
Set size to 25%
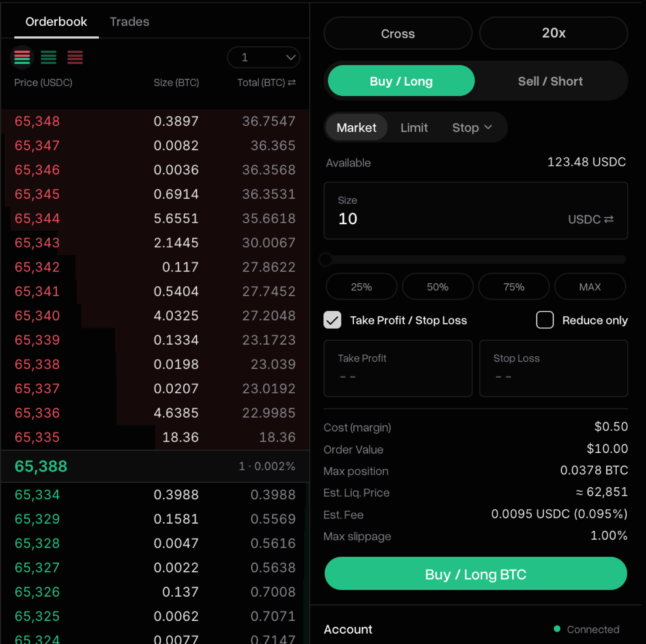coord(361,286)
